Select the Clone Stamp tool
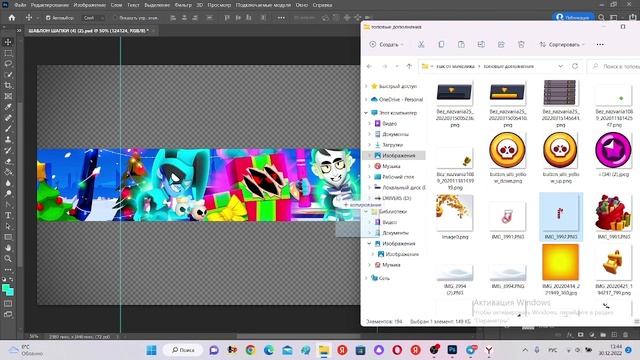 [8, 139]
